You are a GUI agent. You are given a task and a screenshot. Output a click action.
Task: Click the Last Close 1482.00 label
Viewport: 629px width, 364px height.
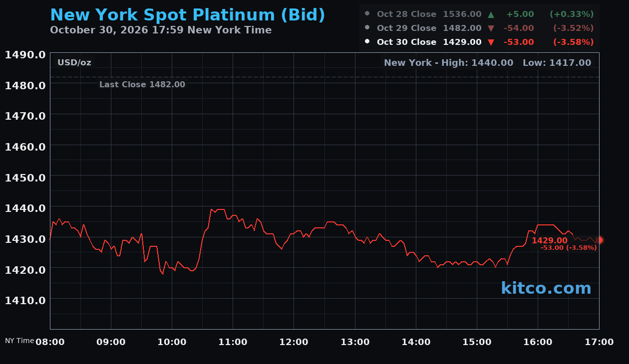pyautogui.click(x=142, y=84)
